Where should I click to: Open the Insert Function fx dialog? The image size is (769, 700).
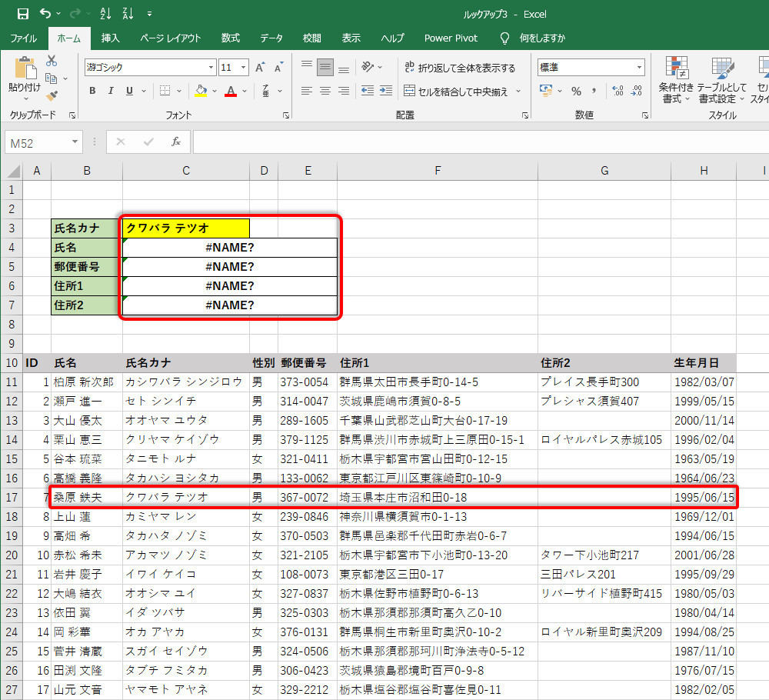[x=176, y=142]
